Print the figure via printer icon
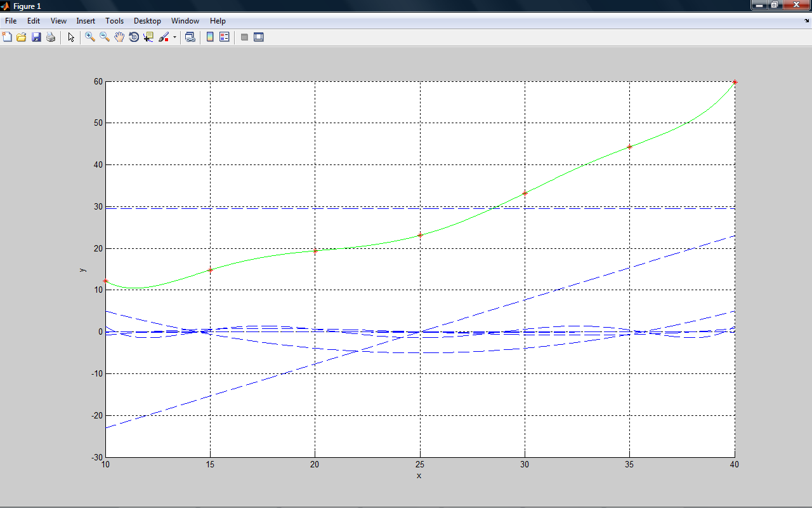Viewport: 812px width, 508px height. pyautogui.click(x=51, y=37)
